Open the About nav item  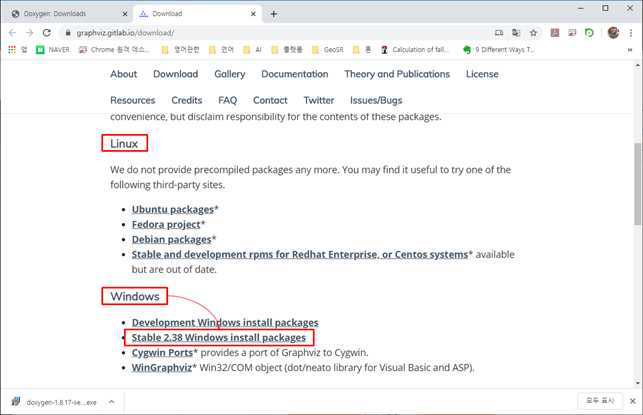pos(123,74)
